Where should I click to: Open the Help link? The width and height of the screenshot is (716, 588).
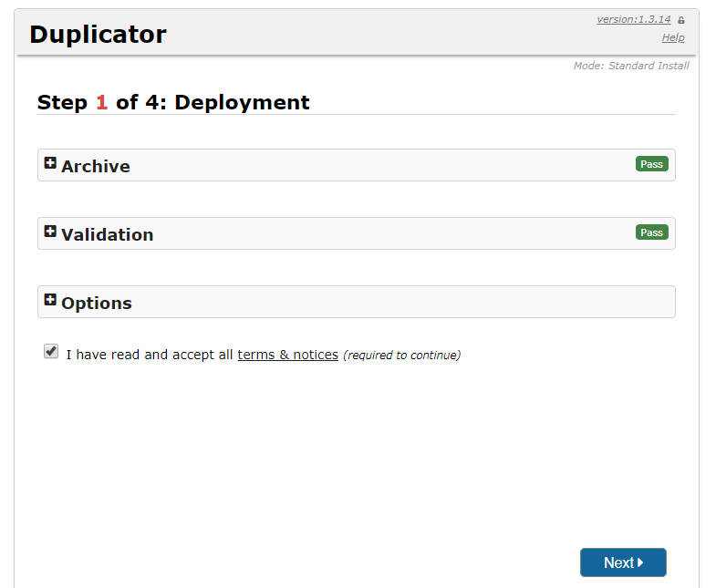coord(673,37)
